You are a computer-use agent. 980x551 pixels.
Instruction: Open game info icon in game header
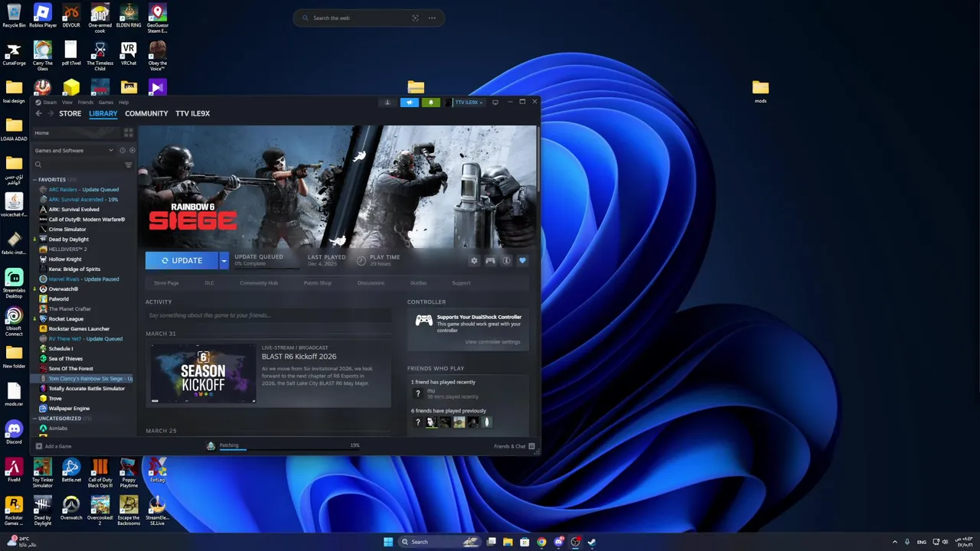point(506,261)
